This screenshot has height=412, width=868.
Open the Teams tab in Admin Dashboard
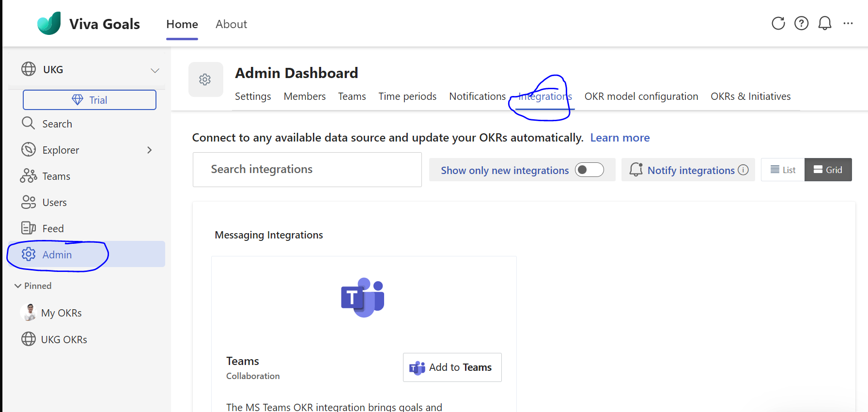click(352, 96)
